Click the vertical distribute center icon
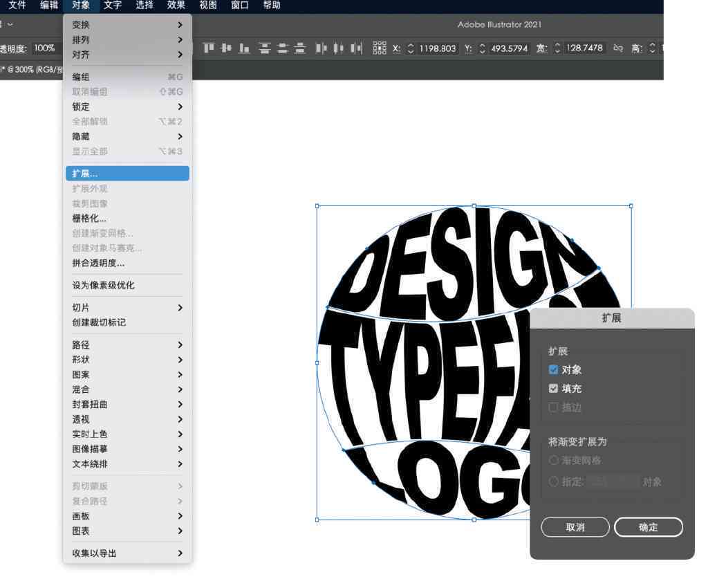 (283, 48)
